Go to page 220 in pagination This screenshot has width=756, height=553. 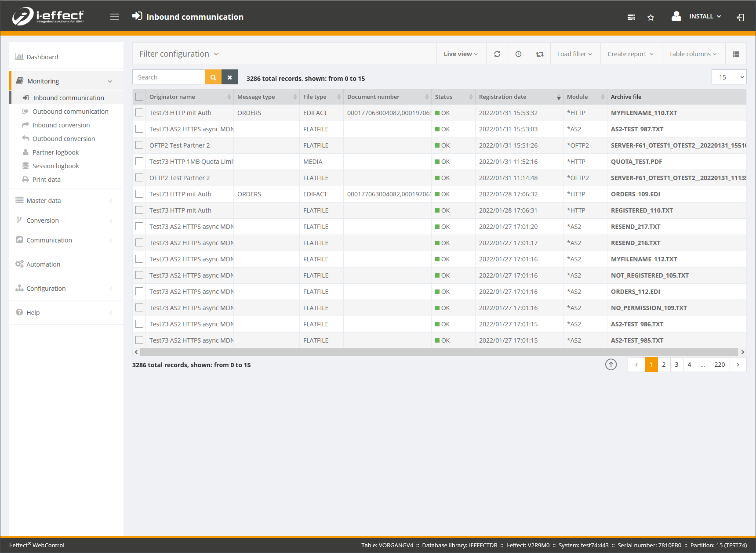[719, 365]
